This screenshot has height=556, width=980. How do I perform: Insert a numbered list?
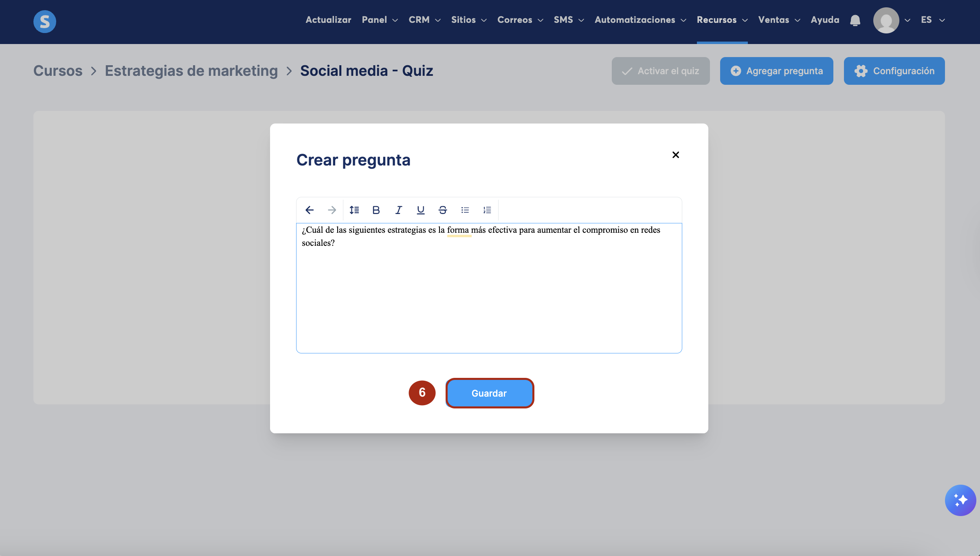coord(487,210)
